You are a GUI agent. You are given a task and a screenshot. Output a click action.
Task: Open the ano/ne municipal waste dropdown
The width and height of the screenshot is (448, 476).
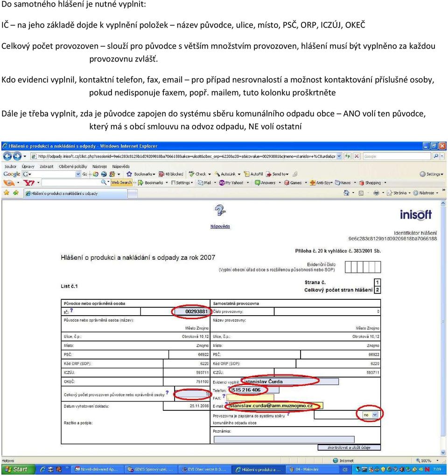(x=370, y=414)
